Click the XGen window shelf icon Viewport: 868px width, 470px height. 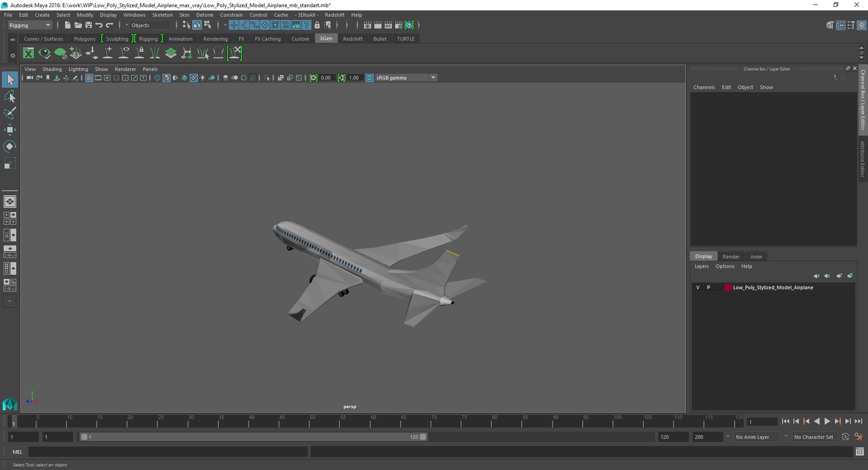point(28,53)
